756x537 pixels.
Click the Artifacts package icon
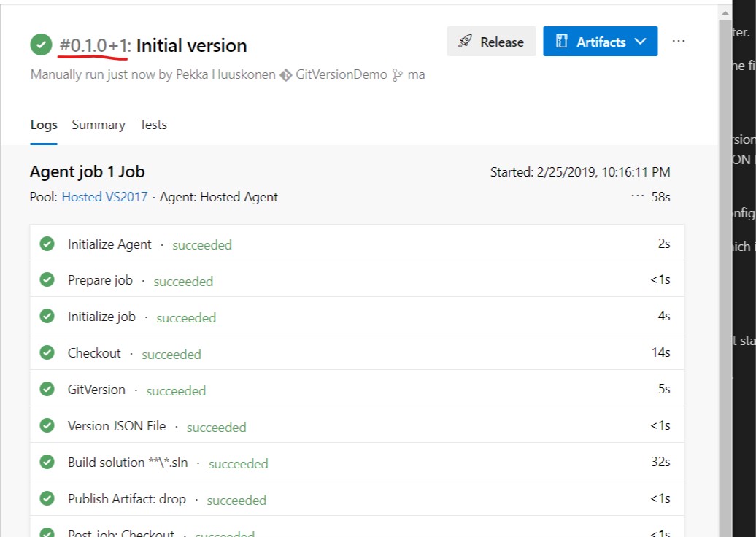coord(561,42)
